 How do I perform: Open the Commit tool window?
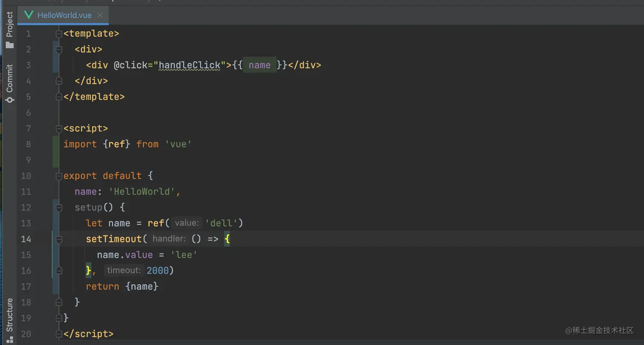[9, 83]
